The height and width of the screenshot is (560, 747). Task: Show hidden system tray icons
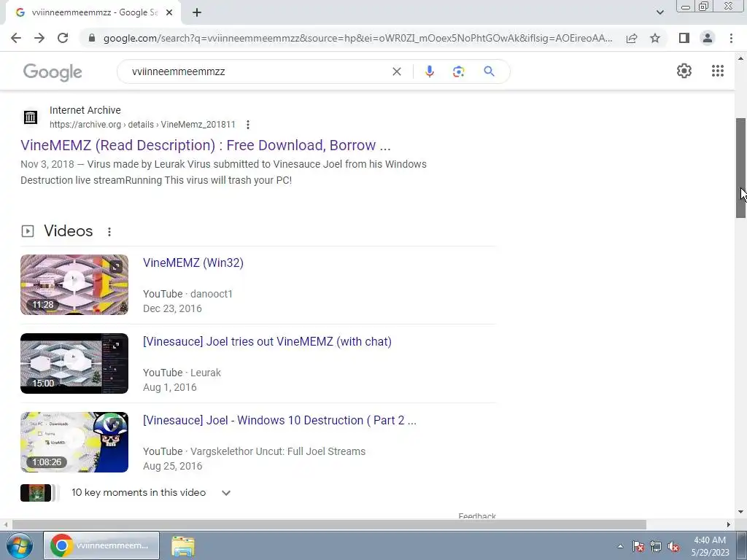(x=620, y=546)
